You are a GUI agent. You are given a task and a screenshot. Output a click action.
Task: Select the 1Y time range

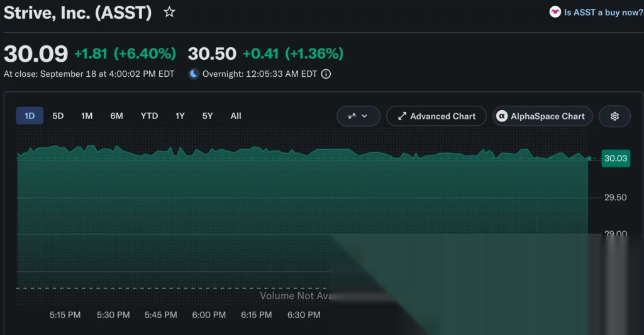point(180,116)
